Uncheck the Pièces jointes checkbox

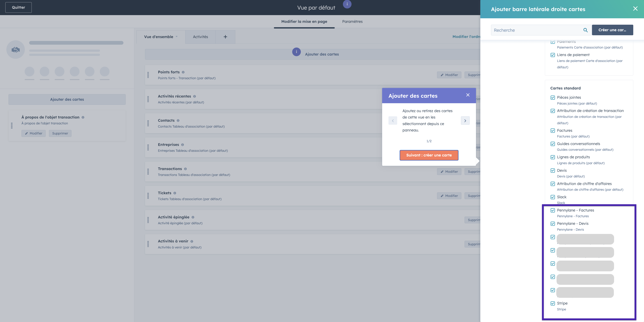coord(552,98)
